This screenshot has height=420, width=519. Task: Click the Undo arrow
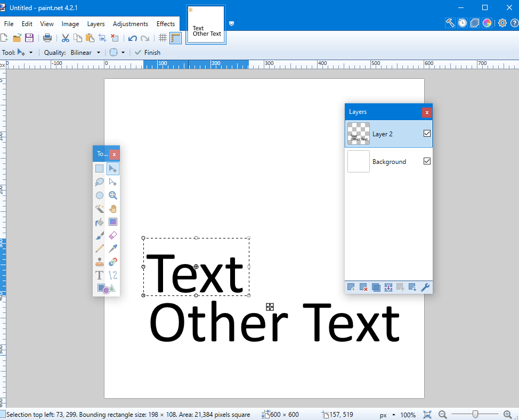tap(133, 38)
